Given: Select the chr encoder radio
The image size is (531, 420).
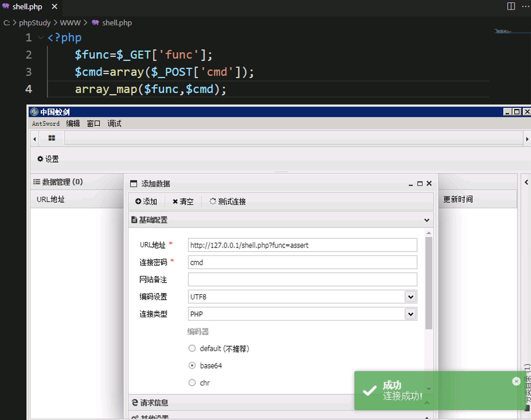Looking at the screenshot, I should [192, 383].
